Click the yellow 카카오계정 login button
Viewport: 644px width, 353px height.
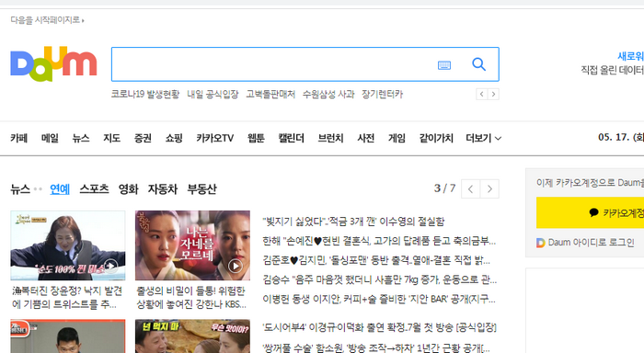[x=591, y=212]
